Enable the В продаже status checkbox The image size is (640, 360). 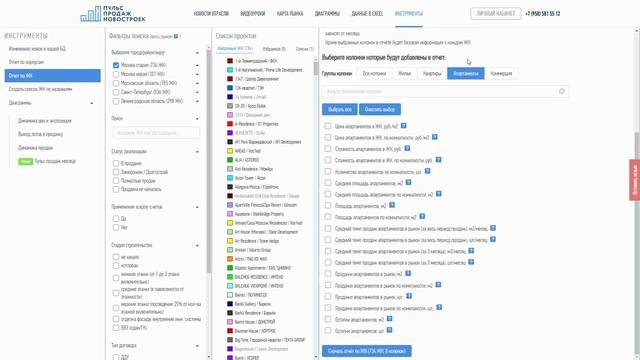pyautogui.click(x=116, y=163)
